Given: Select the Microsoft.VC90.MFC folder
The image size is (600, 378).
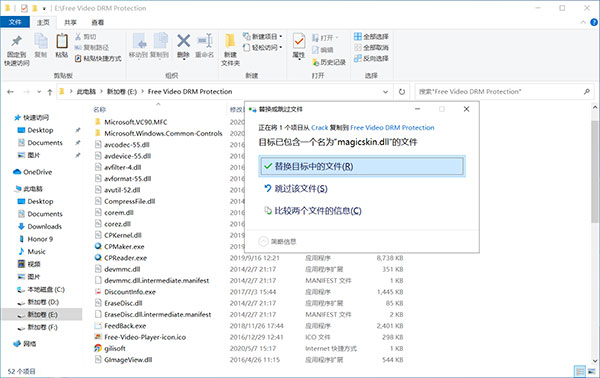Looking at the screenshot, I should (x=130, y=122).
